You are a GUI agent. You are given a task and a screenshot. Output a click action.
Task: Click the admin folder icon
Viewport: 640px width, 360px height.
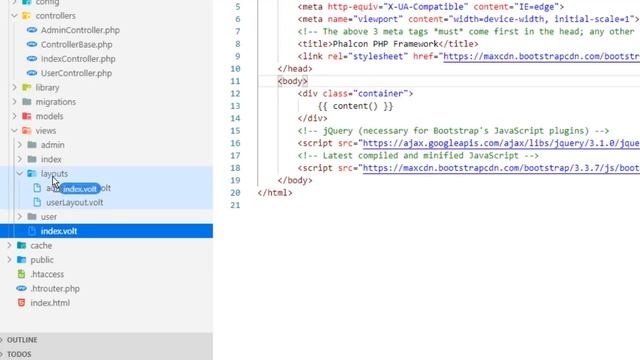(x=32, y=145)
